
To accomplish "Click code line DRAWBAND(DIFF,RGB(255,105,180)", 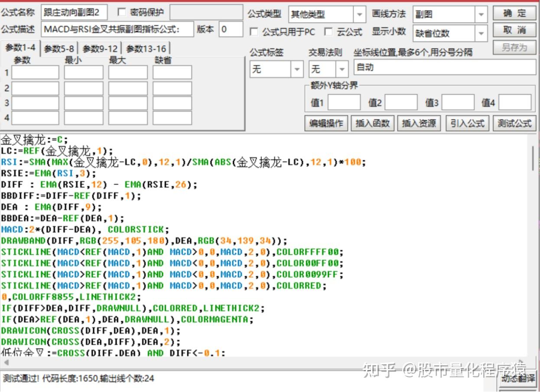I will 144,241.
